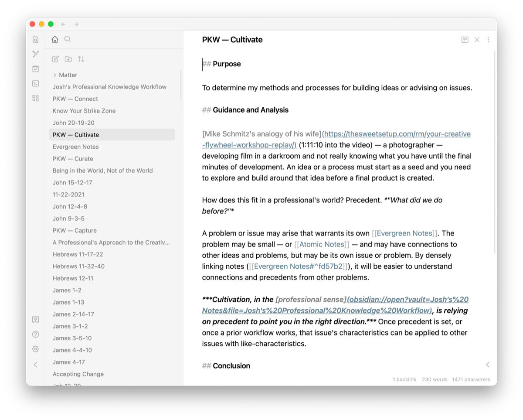Switch to the search tab
This screenshot has width=523, height=420.
[68, 39]
